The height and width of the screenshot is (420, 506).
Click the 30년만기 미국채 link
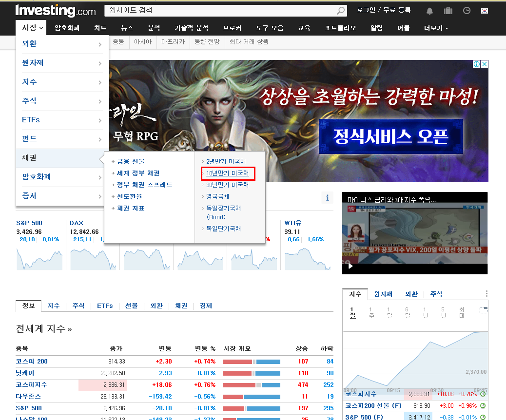pos(228,185)
